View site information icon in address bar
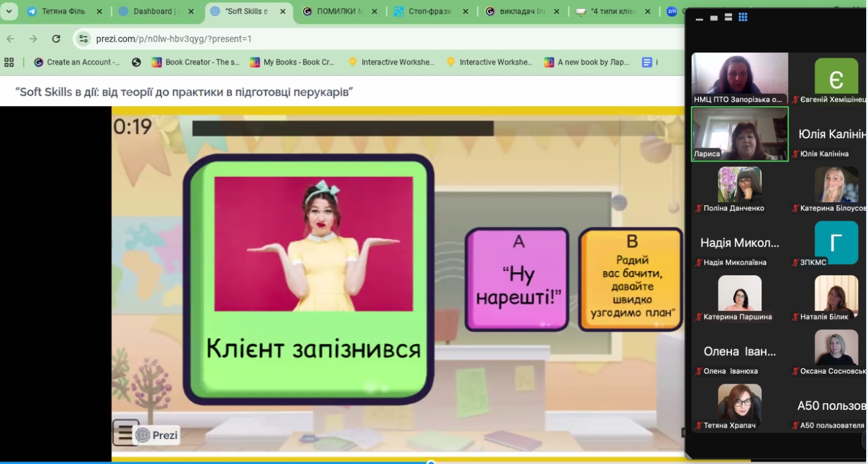This screenshot has width=868, height=464. pos(84,39)
